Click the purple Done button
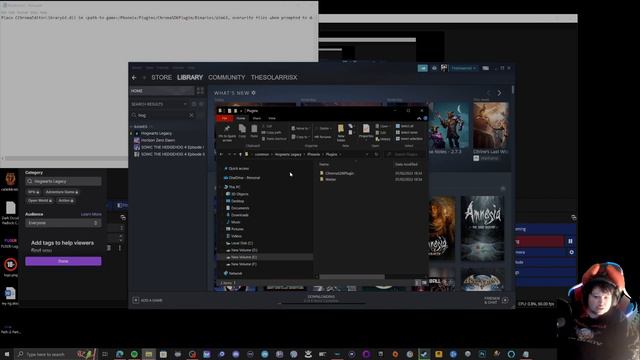The height and width of the screenshot is (360, 640). [63, 261]
